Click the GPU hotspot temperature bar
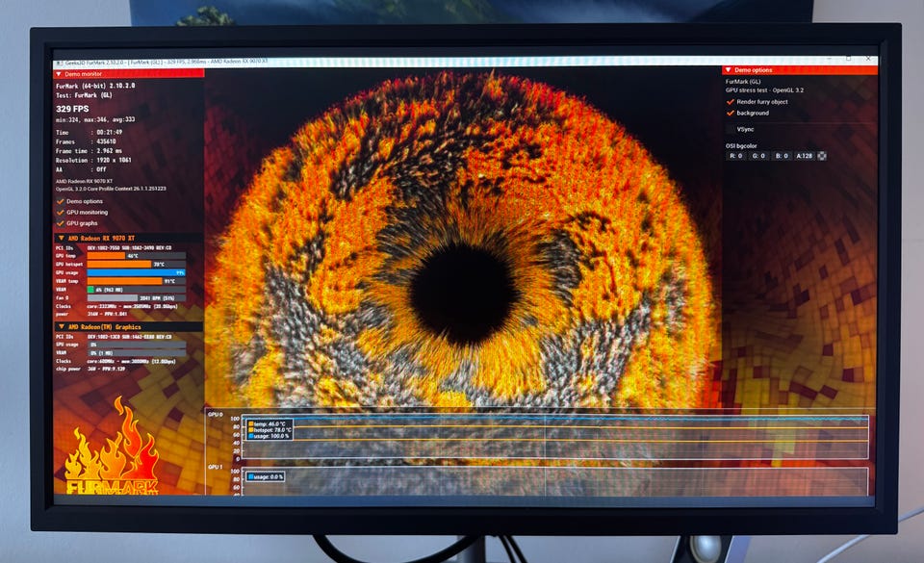924x563 pixels. [x=136, y=265]
